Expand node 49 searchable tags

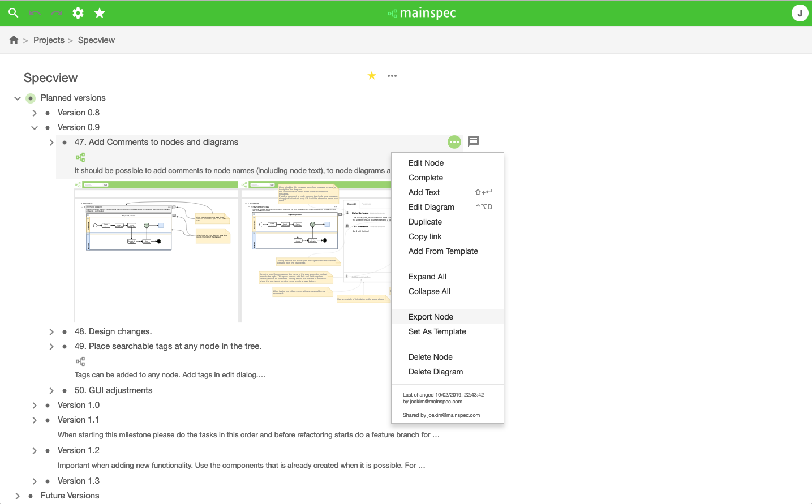tap(51, 347)
